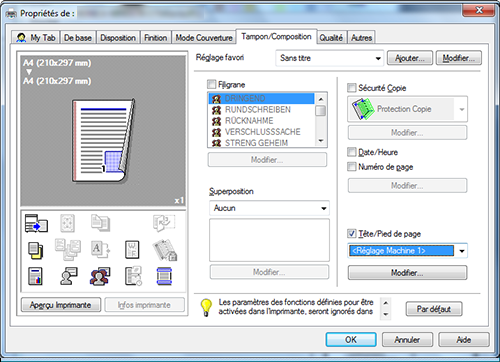Click the empty Superposition list box
Image resolution: width=500 pixels, height=362 pixels.
pos(269,240)
